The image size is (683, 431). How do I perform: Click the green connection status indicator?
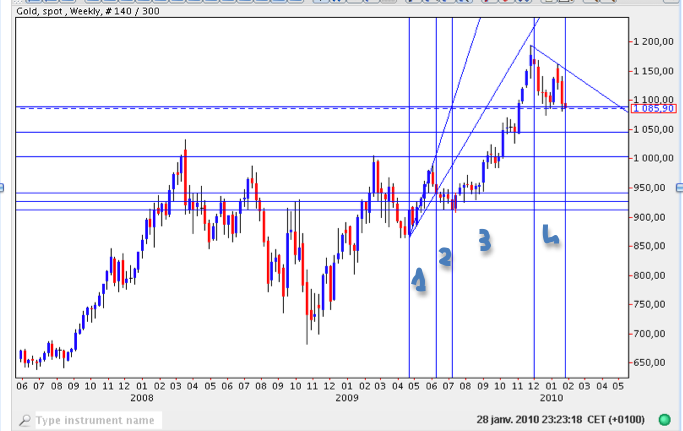coord(664,420)
